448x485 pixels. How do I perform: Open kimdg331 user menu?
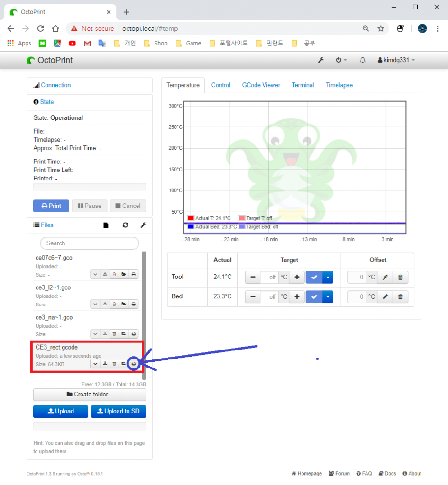click(x=396, y=60)
